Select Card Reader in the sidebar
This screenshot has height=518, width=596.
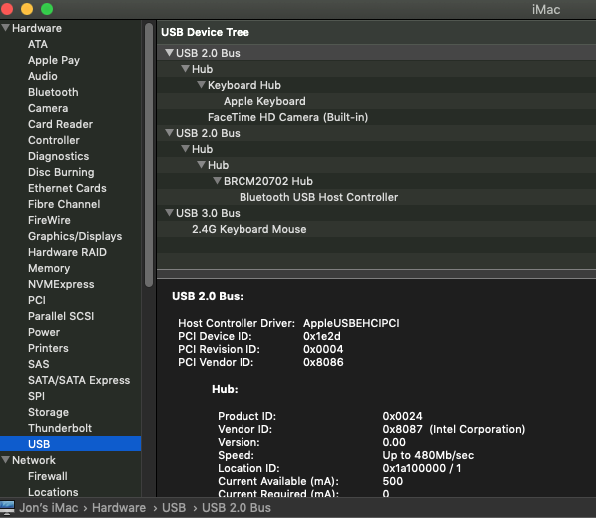[x=60, y=124]
